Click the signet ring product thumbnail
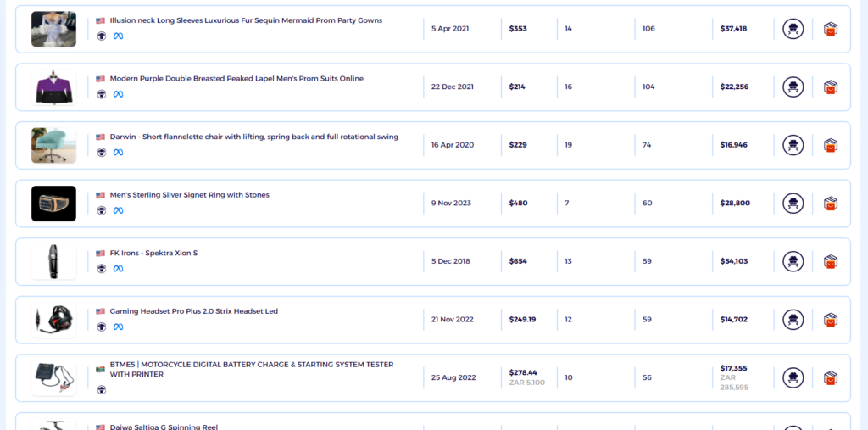The image size is (868, 430). 53,204
